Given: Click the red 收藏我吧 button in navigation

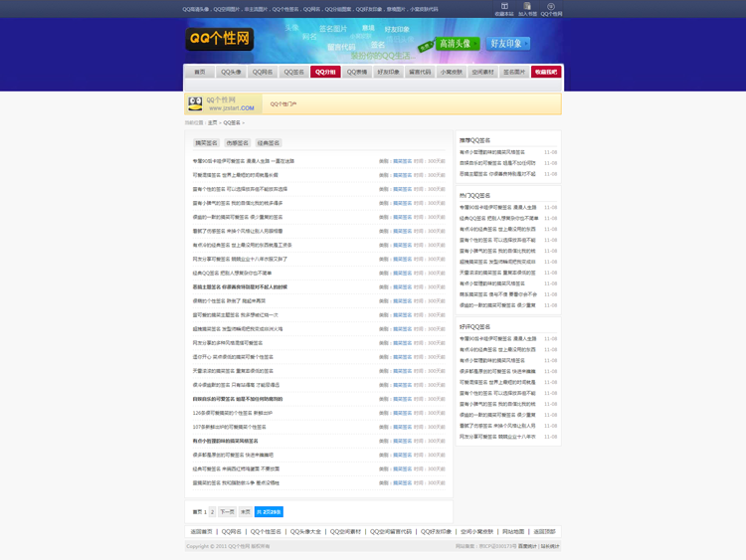Looking at the screenshot, I should 546,72.
